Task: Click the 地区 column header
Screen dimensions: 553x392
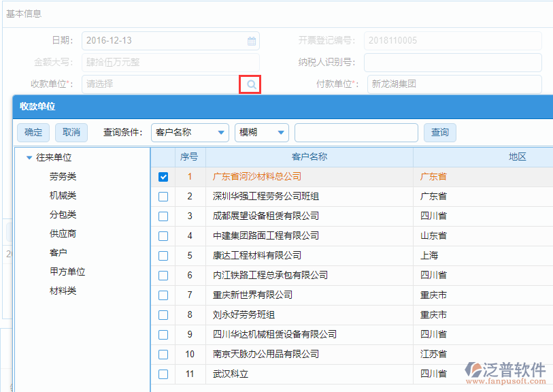Action: (519, 157)
